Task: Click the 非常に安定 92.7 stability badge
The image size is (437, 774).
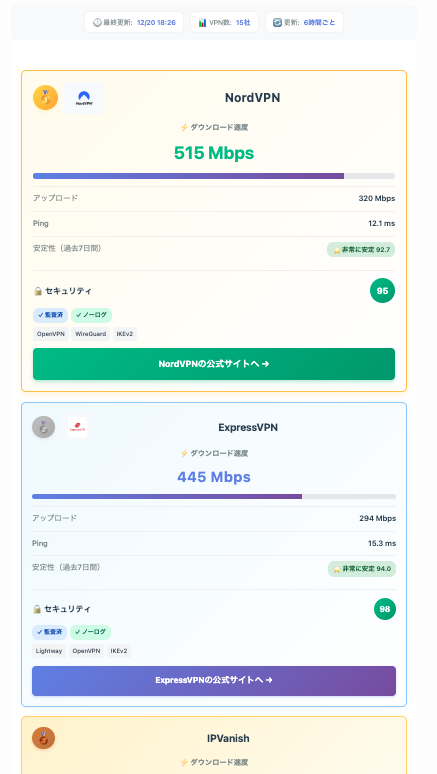Action: click(x=361, y=250)
